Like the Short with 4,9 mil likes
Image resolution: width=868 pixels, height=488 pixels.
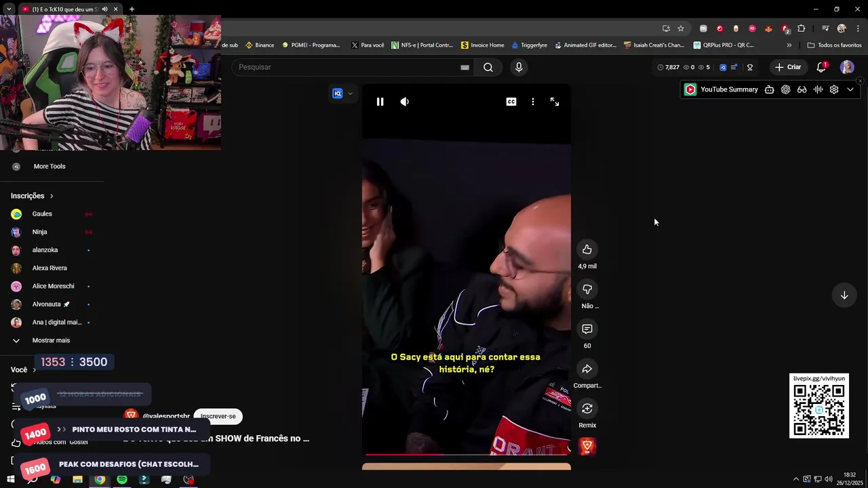587,249
